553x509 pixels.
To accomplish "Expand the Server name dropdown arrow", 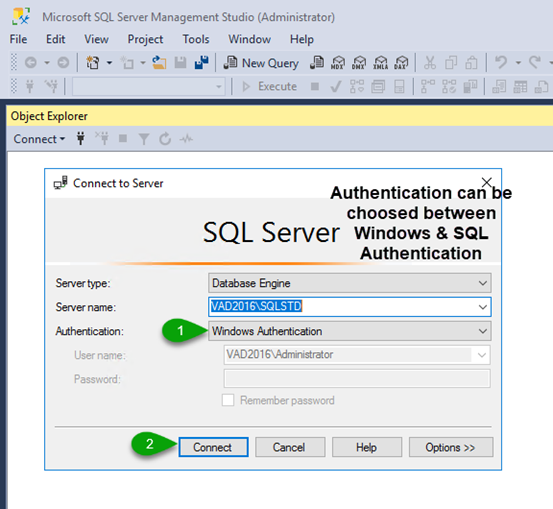I will point(482,307).
